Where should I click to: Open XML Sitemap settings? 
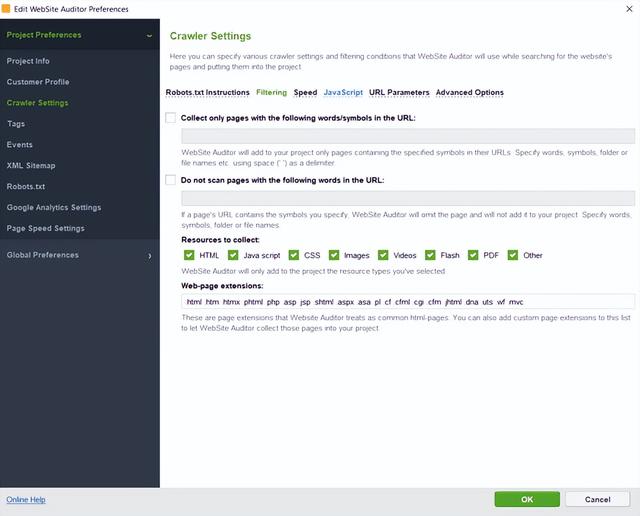31,166
